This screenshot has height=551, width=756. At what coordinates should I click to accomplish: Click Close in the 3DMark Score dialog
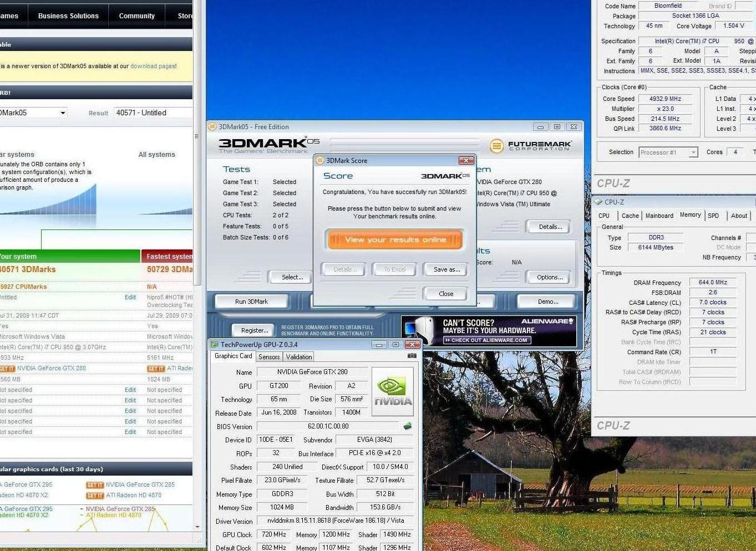(x=446, y=294)
